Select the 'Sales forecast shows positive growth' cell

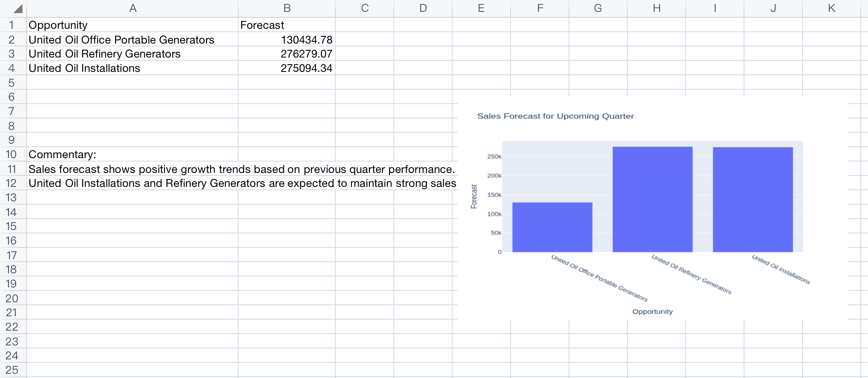(242, 169)
